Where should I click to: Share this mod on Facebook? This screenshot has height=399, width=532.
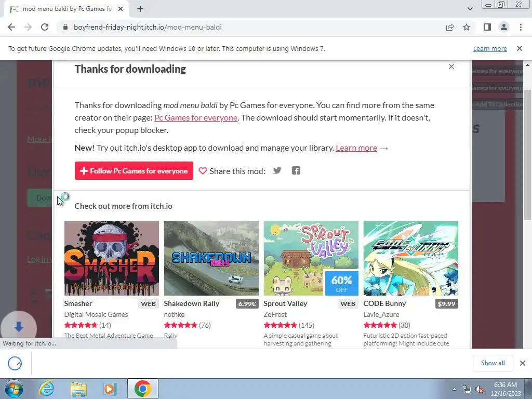click(x=296, y=170)
